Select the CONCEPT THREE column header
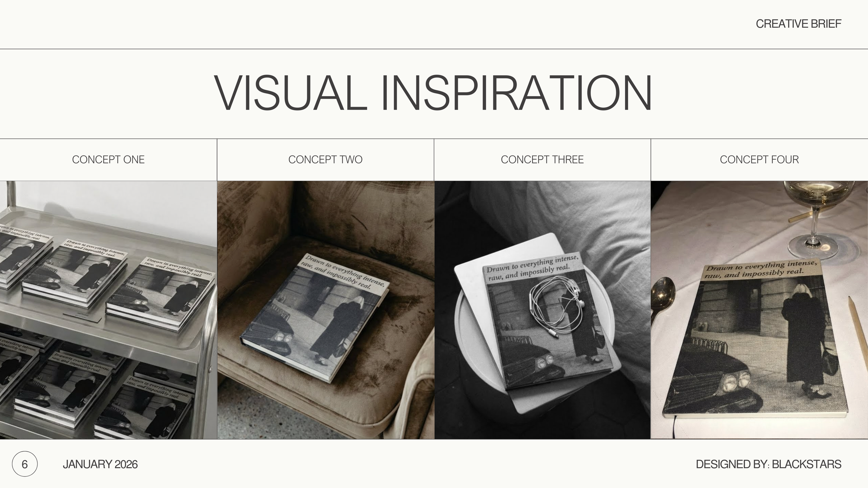Screen dimensions: 868x488 pos(542,160)
